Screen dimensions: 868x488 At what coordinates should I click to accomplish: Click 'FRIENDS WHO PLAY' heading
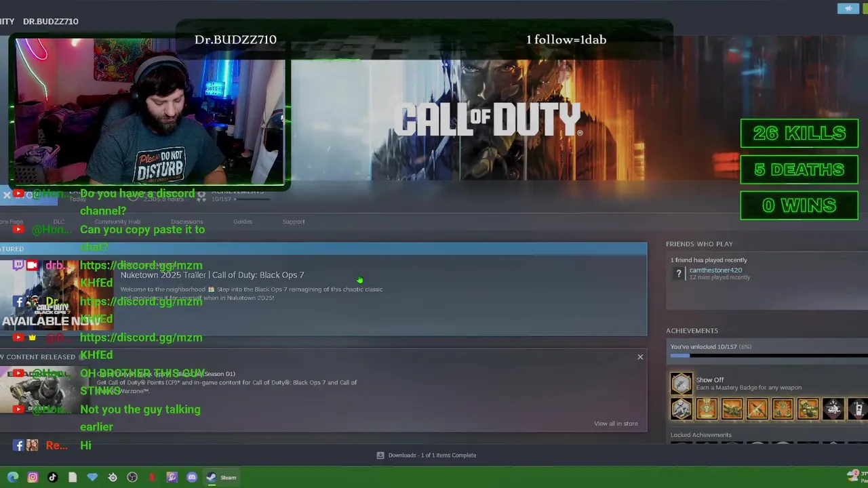pyautogui.click(x=699, y=244)
